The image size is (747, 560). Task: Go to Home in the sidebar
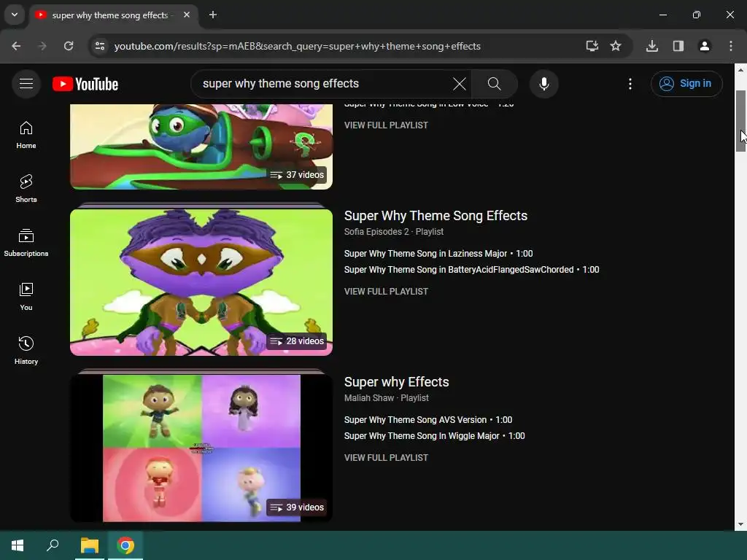tap(26, 135)
